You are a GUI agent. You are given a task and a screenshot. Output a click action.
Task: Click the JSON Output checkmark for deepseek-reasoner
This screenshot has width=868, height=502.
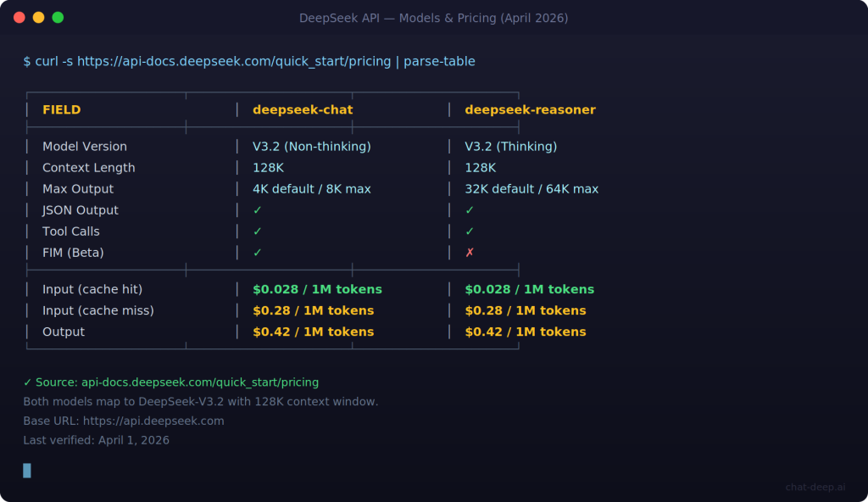469,209
